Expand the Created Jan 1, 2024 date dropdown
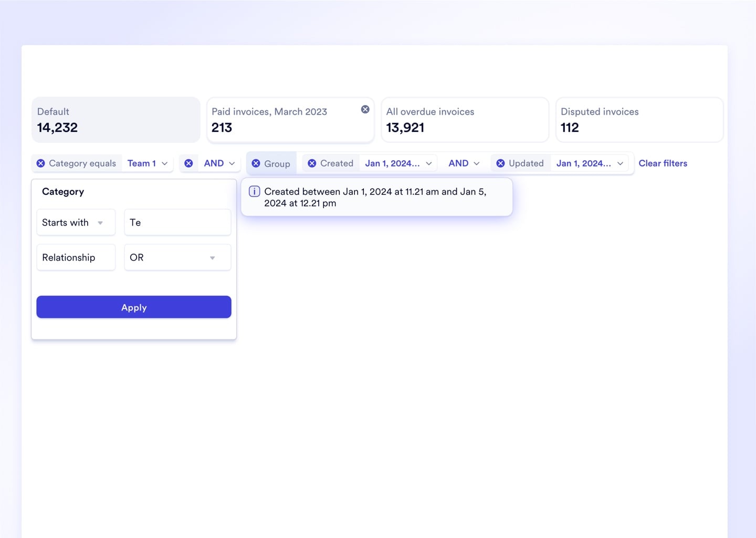Image resolution: width=756 pixels, height=538 pixels. [398, 163]
